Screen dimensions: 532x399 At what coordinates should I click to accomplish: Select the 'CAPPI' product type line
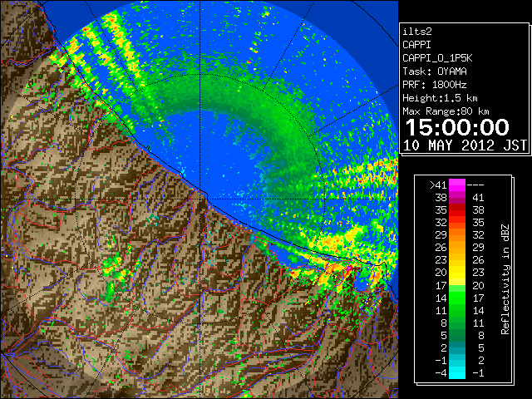click(416, 45)
